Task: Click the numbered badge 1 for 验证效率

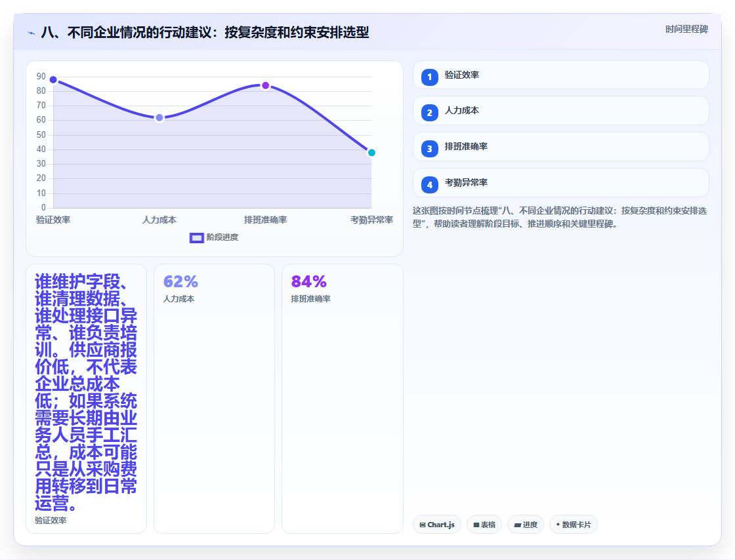Action: pyautogui.click(x=429, y=77)
